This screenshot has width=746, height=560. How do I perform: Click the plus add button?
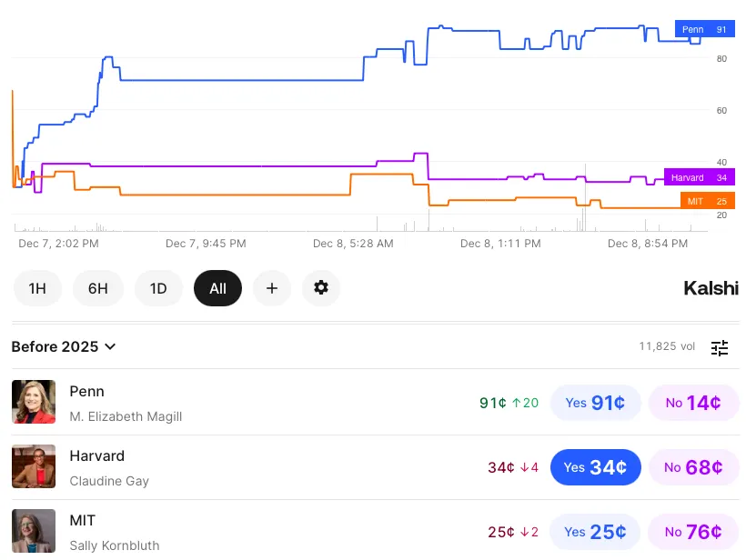coord(272,288)
